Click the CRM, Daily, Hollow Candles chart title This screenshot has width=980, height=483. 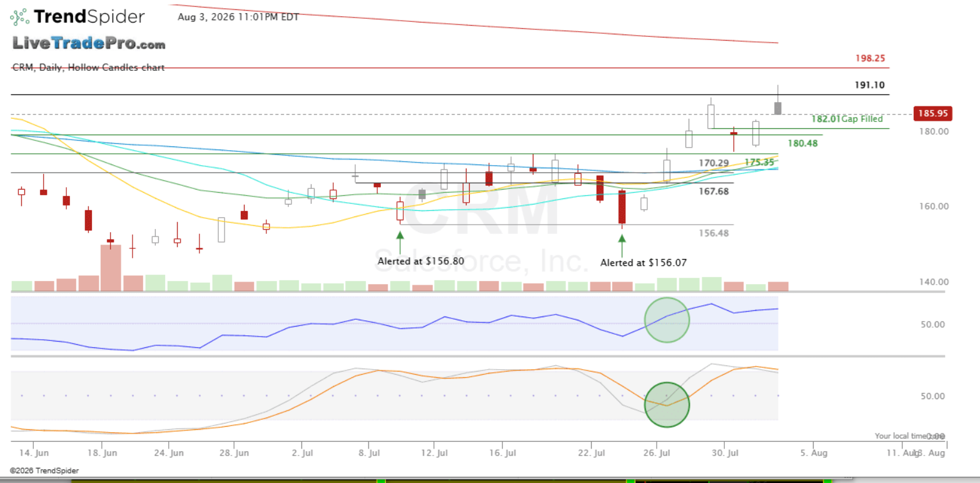pyautogui.click(x=88, y=68)
